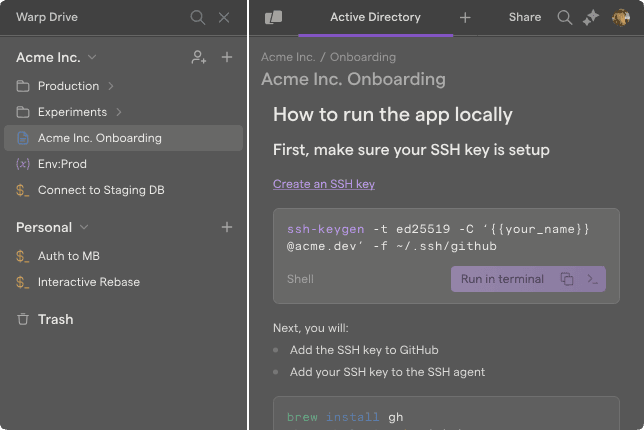644x430 pixels.
Task: Open Connect to Staging DB workflow
Action: [x=101, y=190]
